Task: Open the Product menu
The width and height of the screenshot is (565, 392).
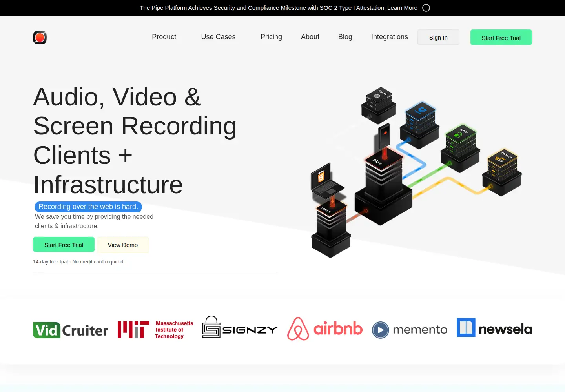Action: point(164,37)
